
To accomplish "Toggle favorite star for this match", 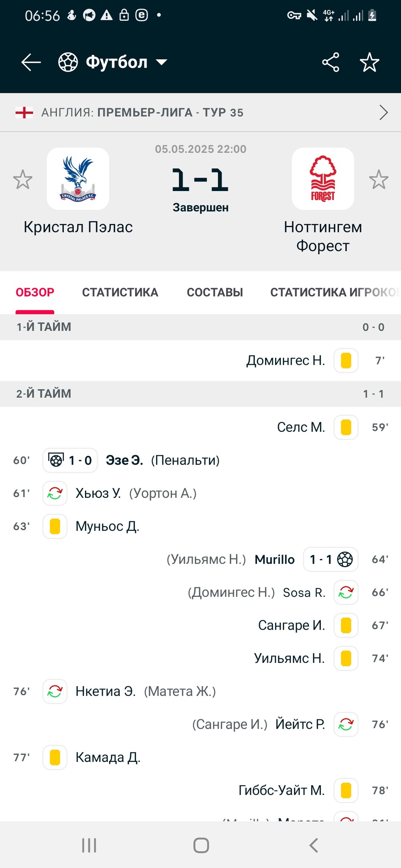I will 369,62.
